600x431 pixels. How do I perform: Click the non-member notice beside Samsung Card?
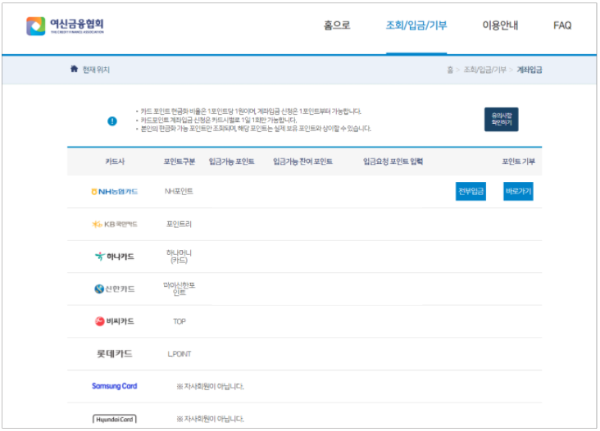point(210,386)
